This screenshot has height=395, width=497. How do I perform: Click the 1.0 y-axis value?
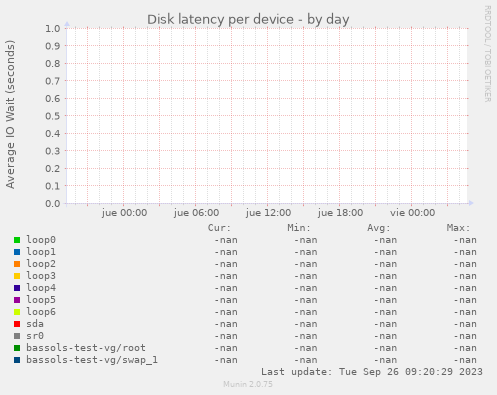[53, 29]
